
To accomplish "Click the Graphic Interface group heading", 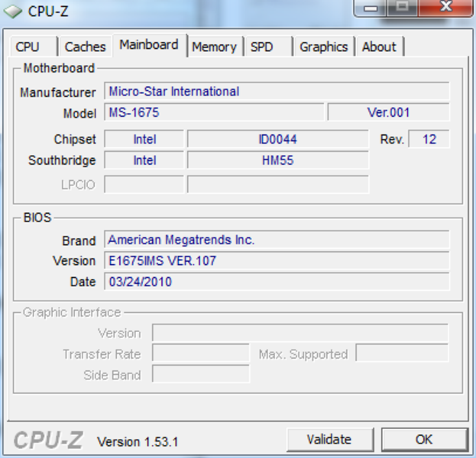I will click(x=72, y=312).
